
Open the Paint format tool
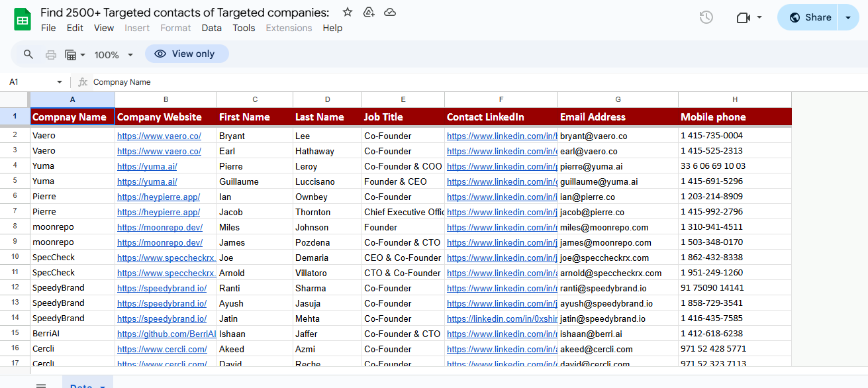tap(72, 54)
